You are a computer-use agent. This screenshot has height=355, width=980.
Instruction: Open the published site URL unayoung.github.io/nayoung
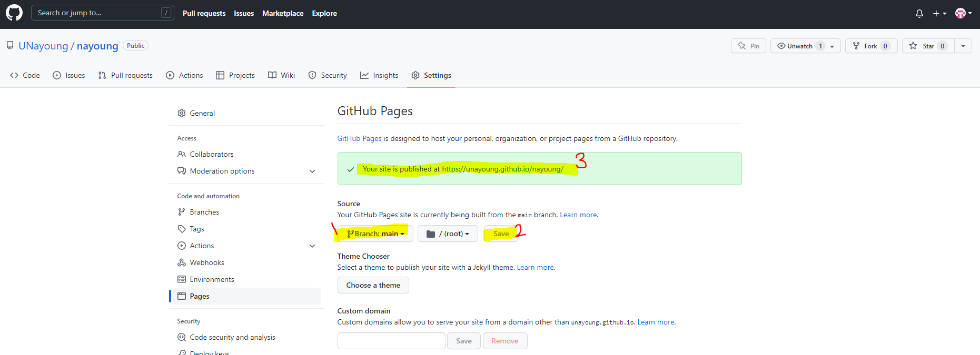(x=502, y=169)
